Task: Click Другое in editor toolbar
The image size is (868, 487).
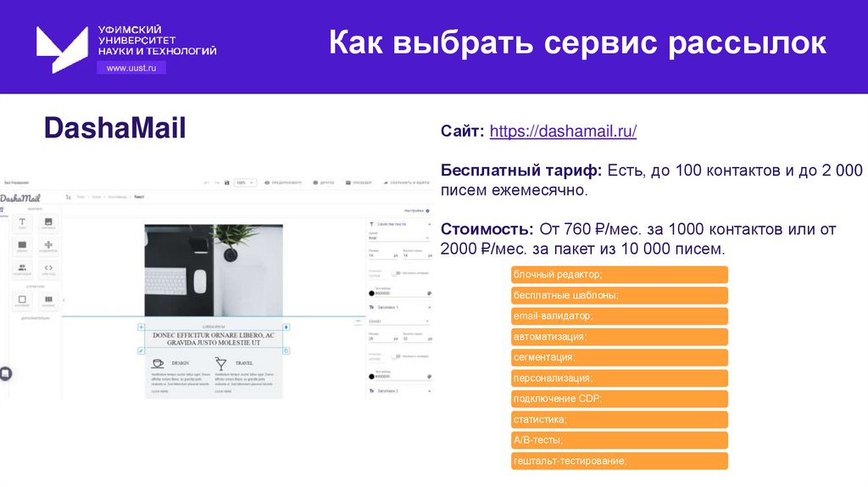Action: click(324, 182)
